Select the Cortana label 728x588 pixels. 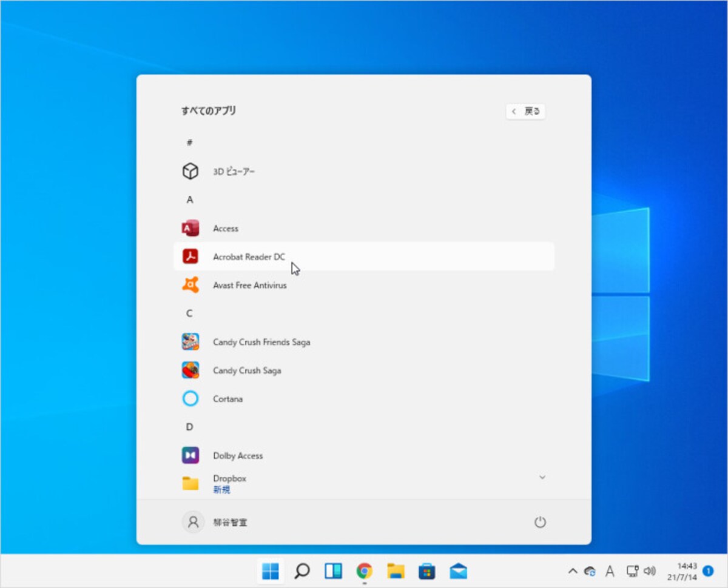(227, 399)
